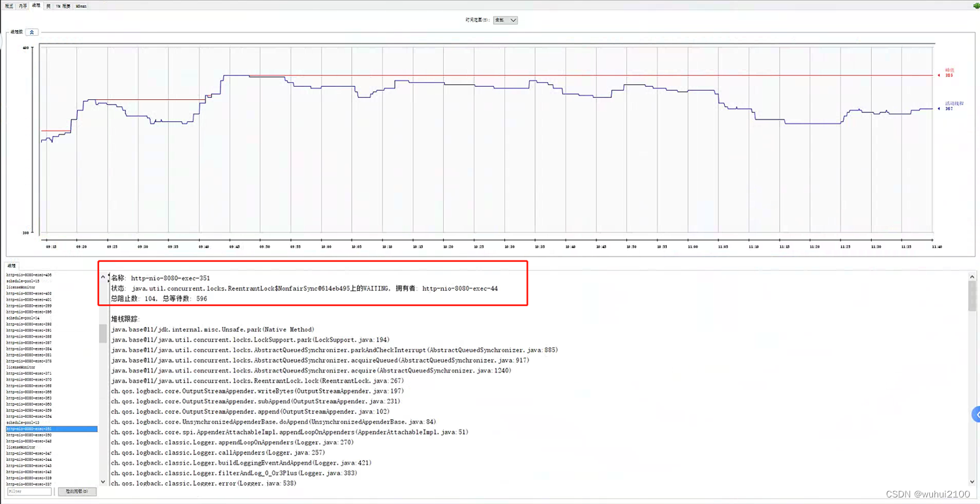Screen dimensions: 980x504
Task: Select thread http-nio-8080-exec-392
Action: pyautogui.click(x=29, y=324)
